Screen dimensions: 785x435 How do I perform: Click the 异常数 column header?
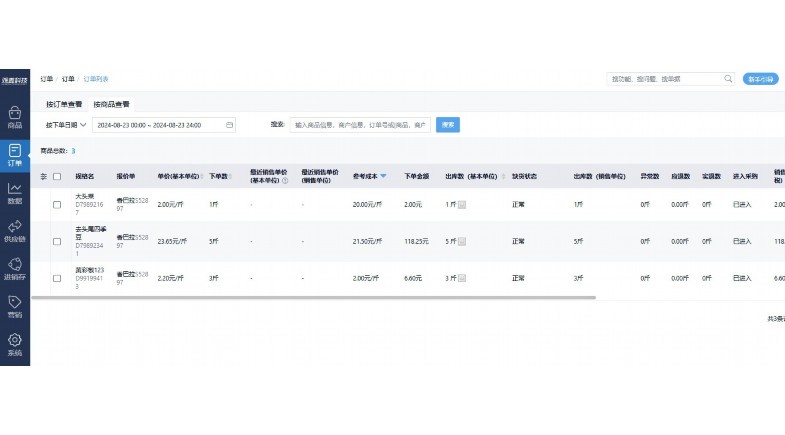(650, 176)
